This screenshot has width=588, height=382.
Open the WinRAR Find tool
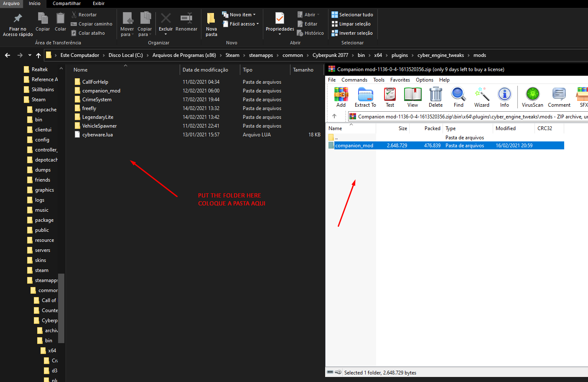pos(458,97)
